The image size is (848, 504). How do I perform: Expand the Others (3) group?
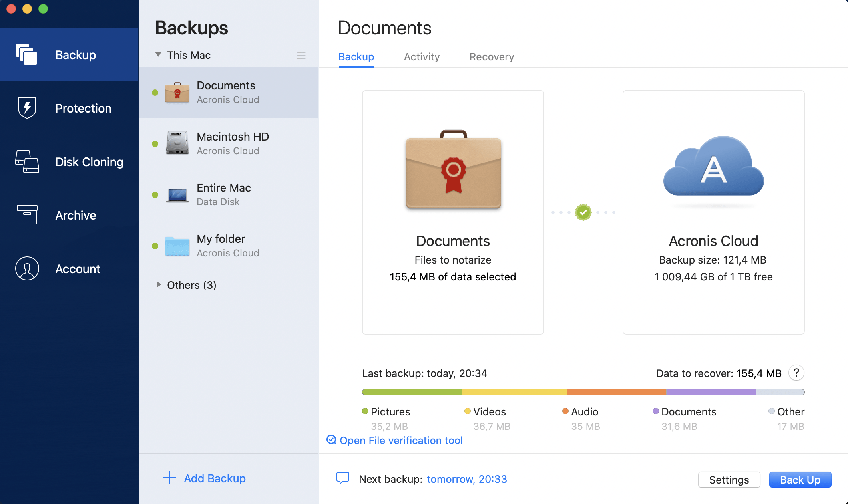159,285
